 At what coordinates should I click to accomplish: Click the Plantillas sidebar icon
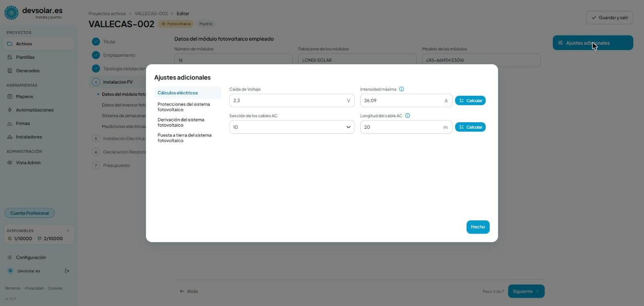(10, 57)
